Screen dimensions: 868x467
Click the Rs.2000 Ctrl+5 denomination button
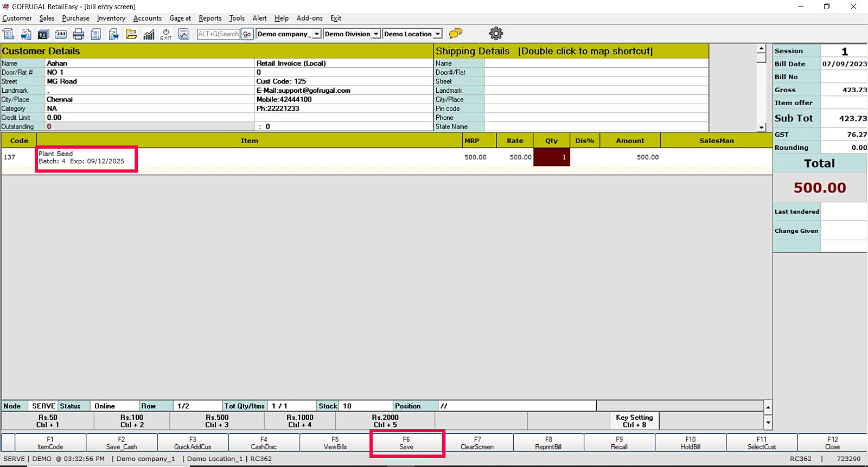click(385, 421)
